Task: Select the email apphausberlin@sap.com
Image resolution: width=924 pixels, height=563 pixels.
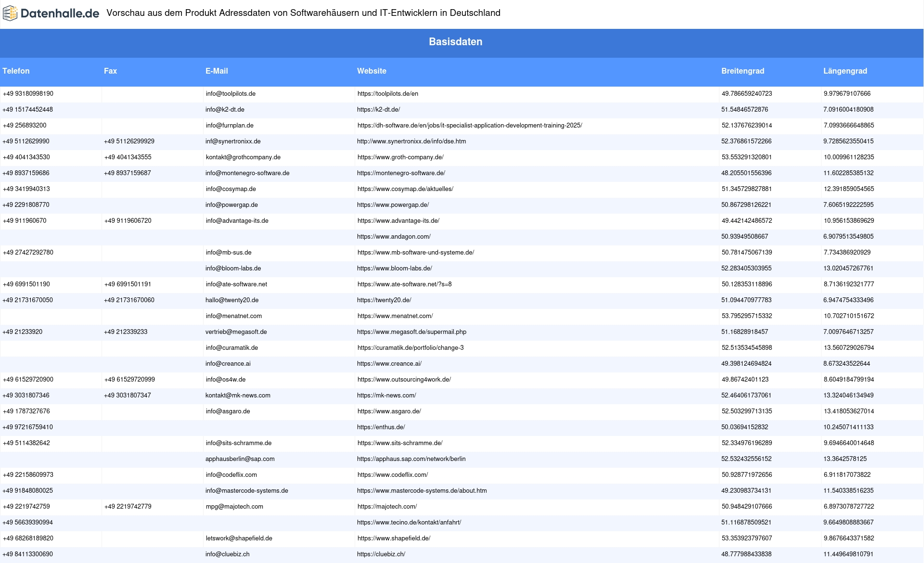Action: [240, 459]
